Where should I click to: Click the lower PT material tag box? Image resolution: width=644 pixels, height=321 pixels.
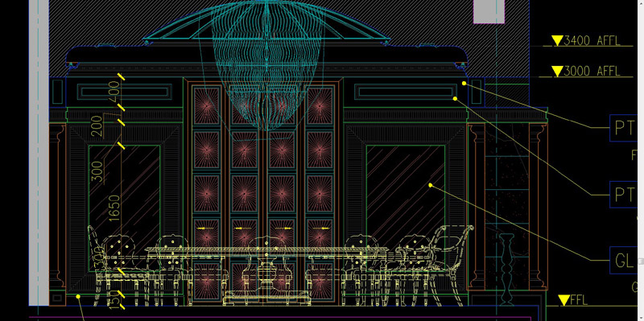tap(623, 194)
